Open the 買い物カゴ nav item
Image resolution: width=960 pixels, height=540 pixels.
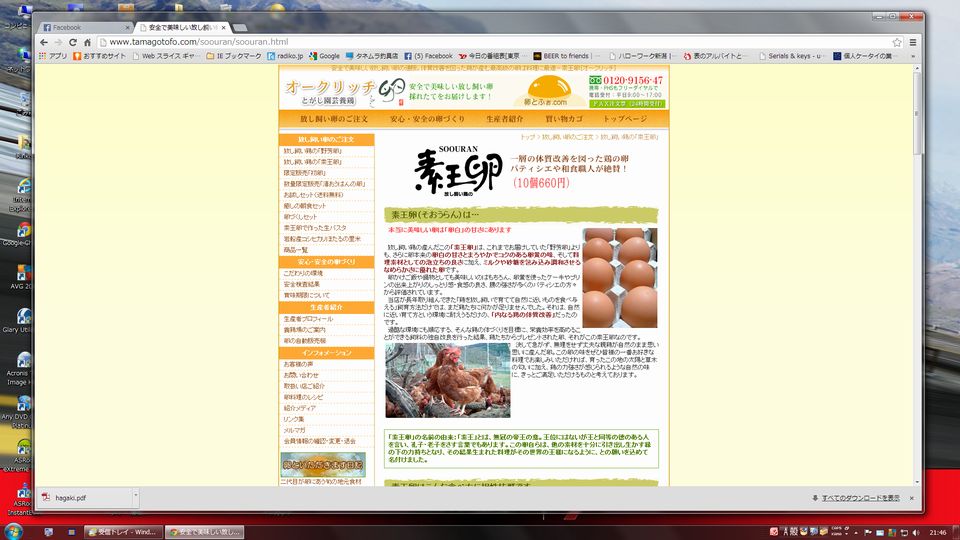coord(564,119)
